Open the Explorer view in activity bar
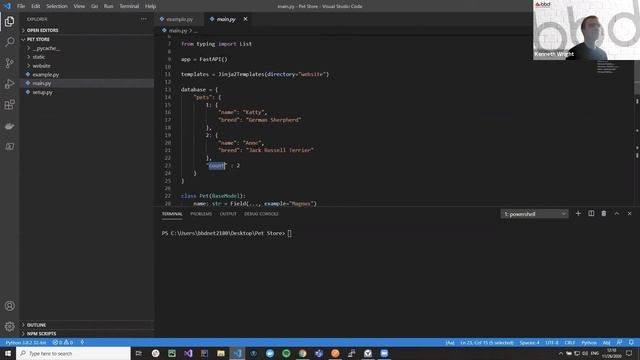The image size is (640, 360). [x=9, y=21]
